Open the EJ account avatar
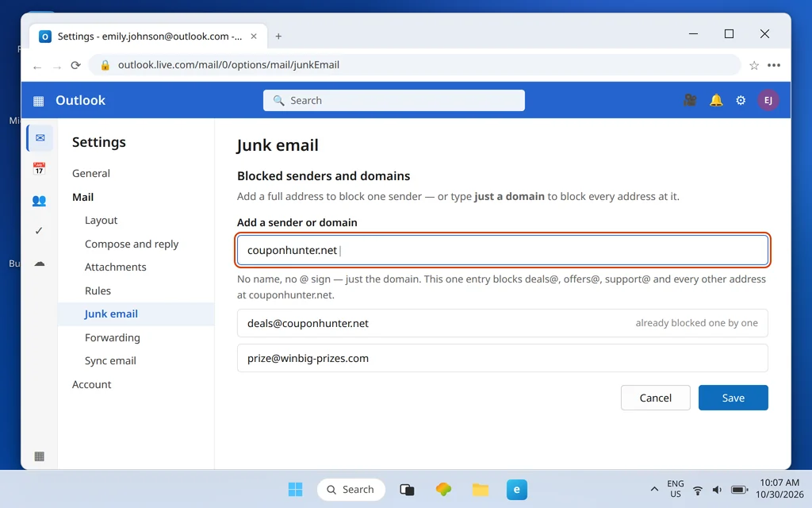This screenshot has height=508, width=812. pos(768,100)
